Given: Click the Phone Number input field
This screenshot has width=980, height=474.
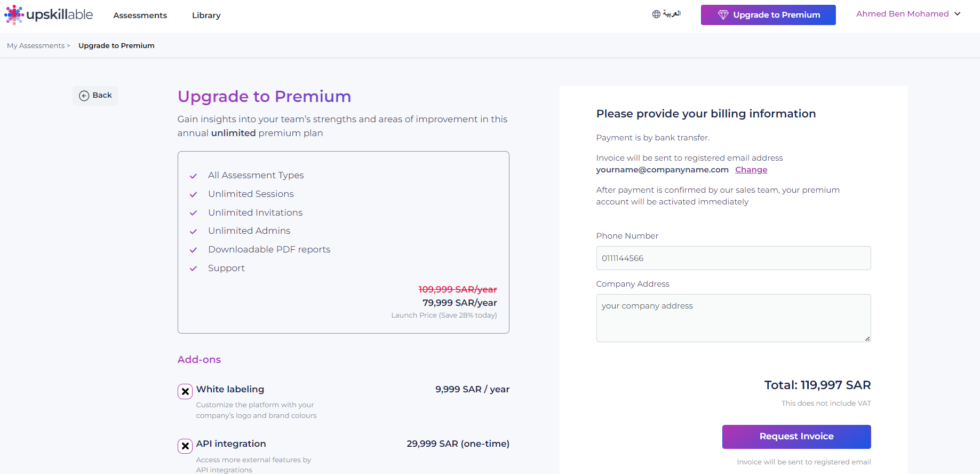Looking at the screenshot, I should point(734,258).
